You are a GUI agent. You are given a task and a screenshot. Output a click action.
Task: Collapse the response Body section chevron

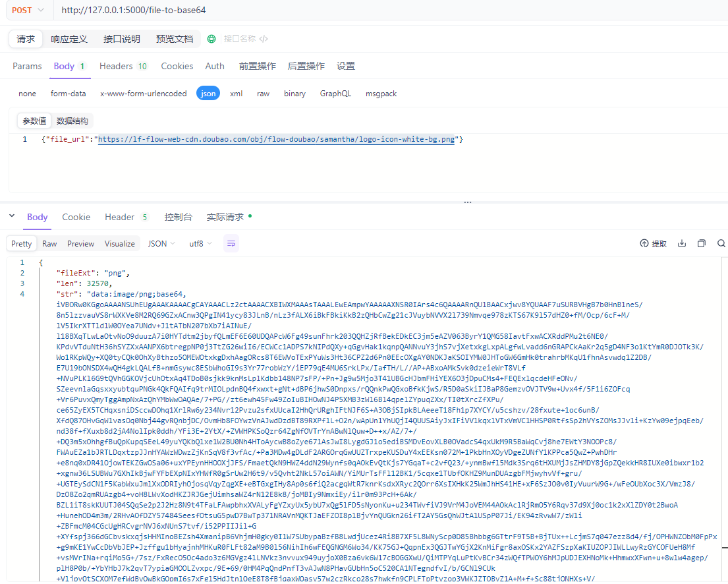pos(11,216)
